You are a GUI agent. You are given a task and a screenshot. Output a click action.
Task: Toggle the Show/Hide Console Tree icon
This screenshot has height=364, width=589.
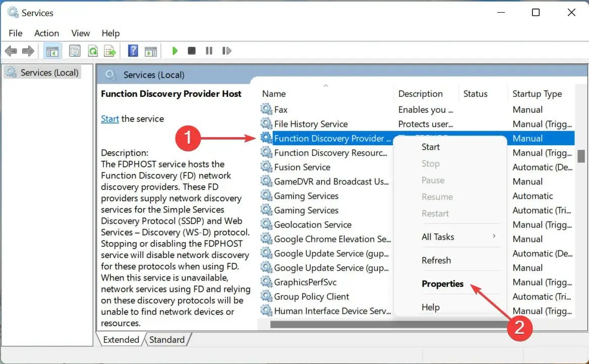click(52, 50)
